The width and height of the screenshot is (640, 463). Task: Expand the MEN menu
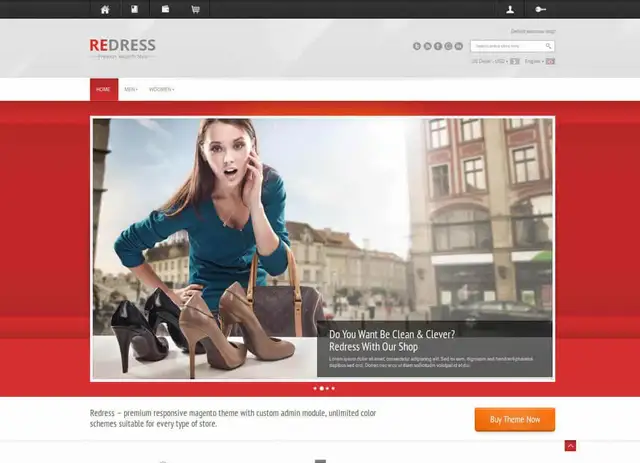131,89
